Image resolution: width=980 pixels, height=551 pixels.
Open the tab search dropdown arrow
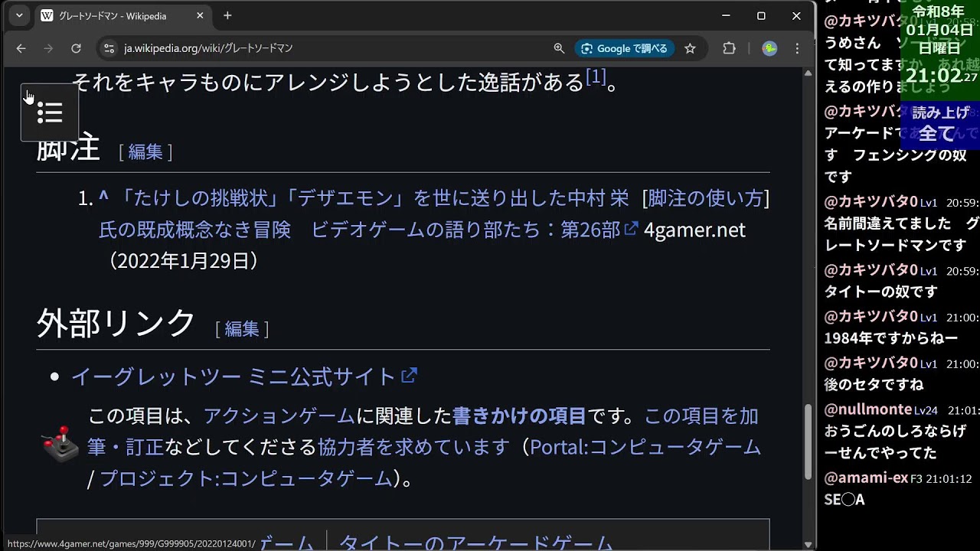[x=19, y=15]
